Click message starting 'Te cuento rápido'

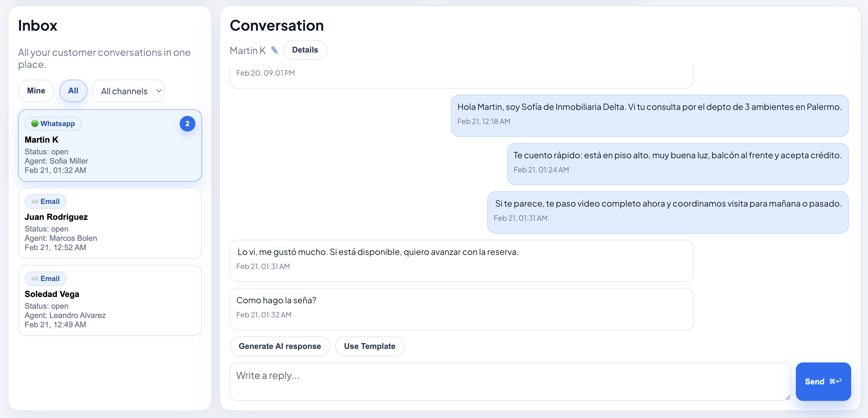(x=678, y=164)
